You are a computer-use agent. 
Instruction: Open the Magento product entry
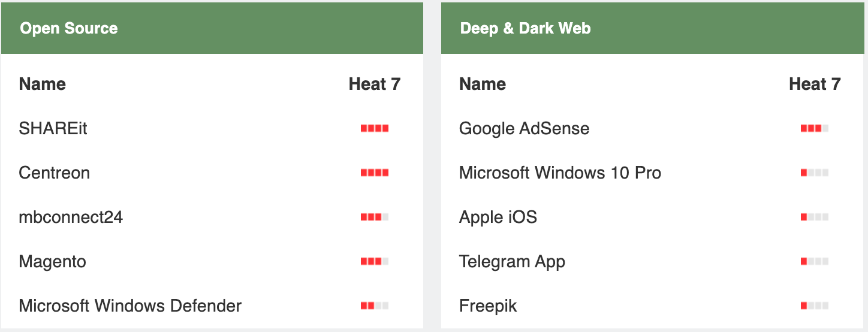tap(52, 261)
